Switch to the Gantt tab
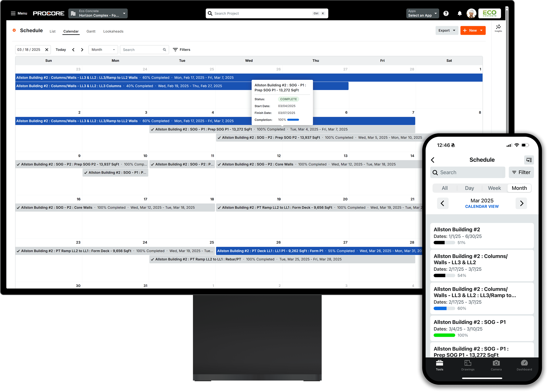 coord(91,31)
